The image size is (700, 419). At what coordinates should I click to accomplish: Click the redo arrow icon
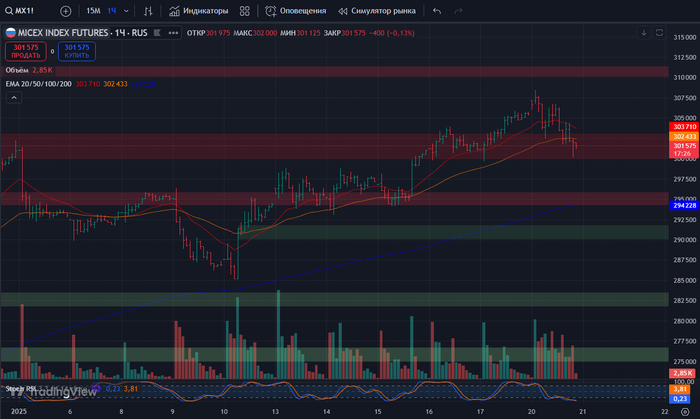click(x=459, y=11)
